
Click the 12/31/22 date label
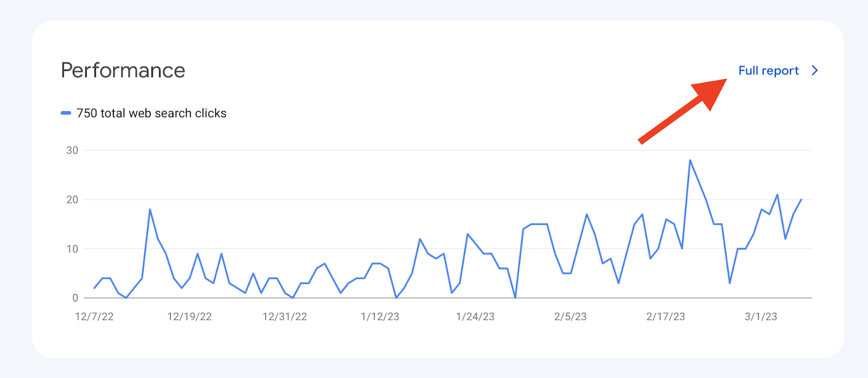(285, 317)
